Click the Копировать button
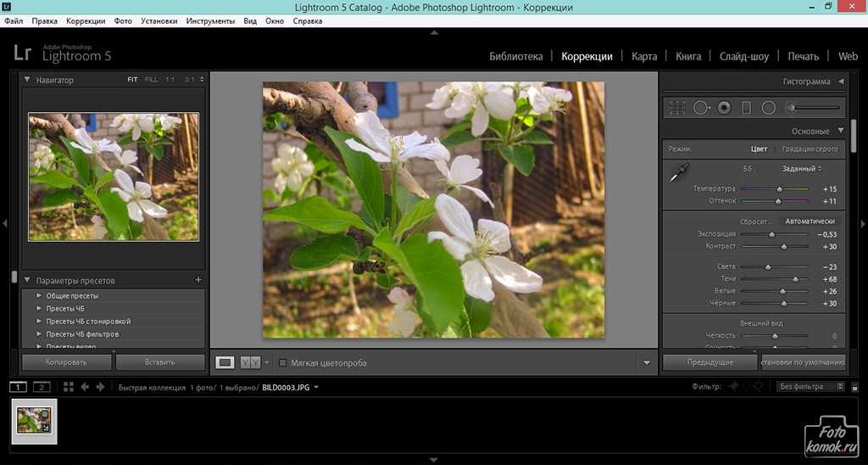This screenshot has height=465, width=868. (66, 362)
